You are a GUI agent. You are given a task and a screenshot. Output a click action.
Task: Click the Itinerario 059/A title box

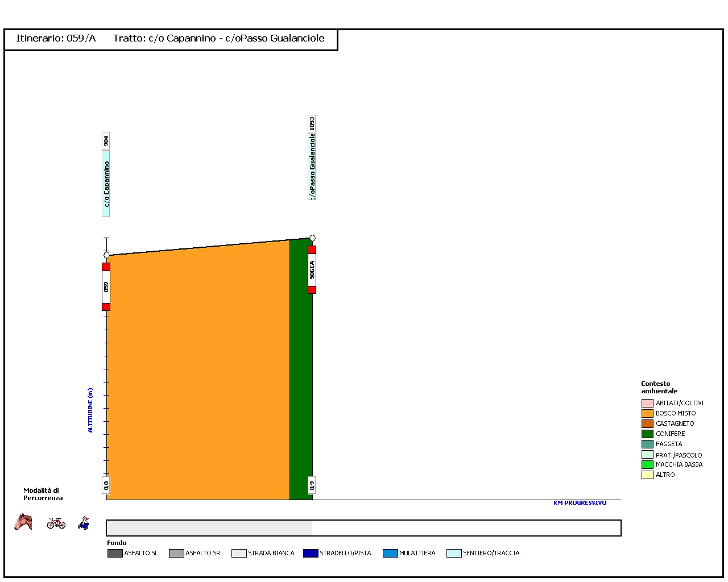tap(171, 39)
